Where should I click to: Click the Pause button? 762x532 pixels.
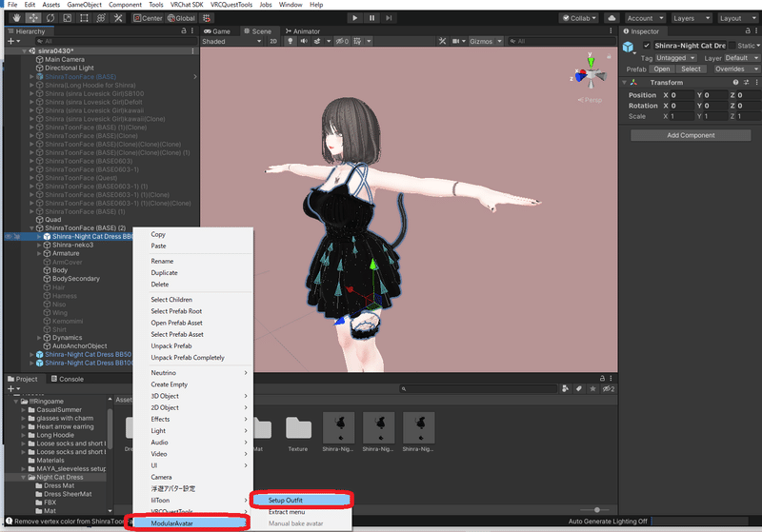[372, 18]
